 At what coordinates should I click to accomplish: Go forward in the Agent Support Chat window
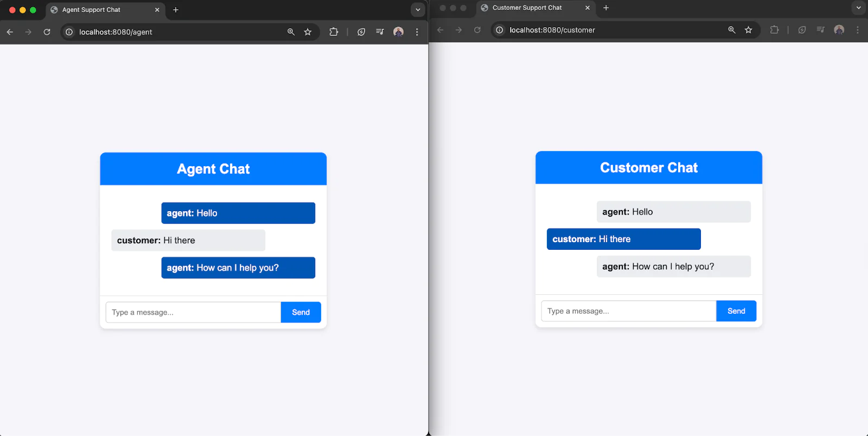(x=28, y=32)
